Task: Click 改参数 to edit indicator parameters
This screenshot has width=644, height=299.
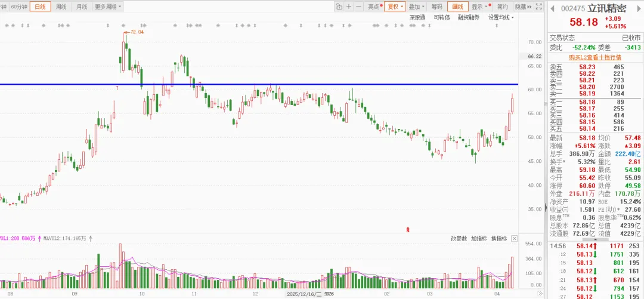Action: [x=459, y=239]
